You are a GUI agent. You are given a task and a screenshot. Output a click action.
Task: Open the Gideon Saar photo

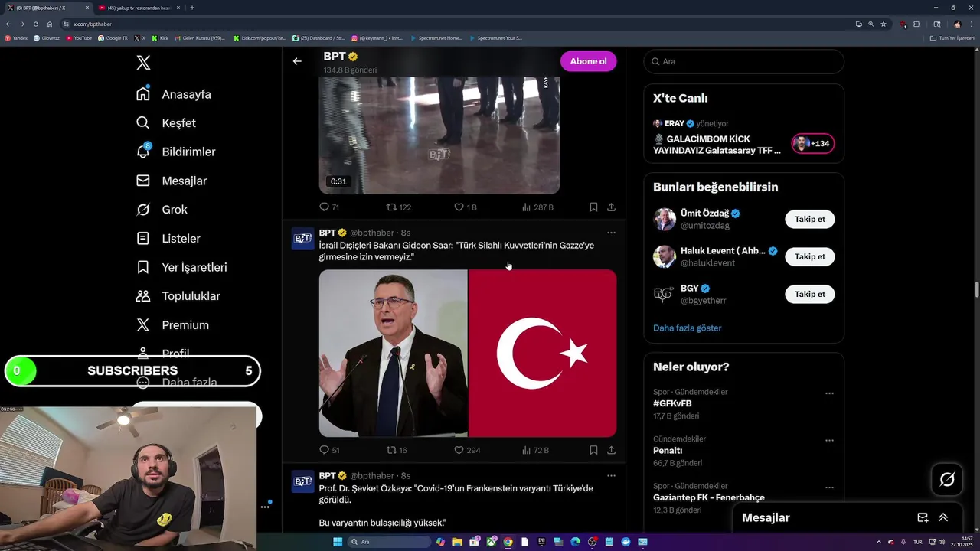pos(393,353)
